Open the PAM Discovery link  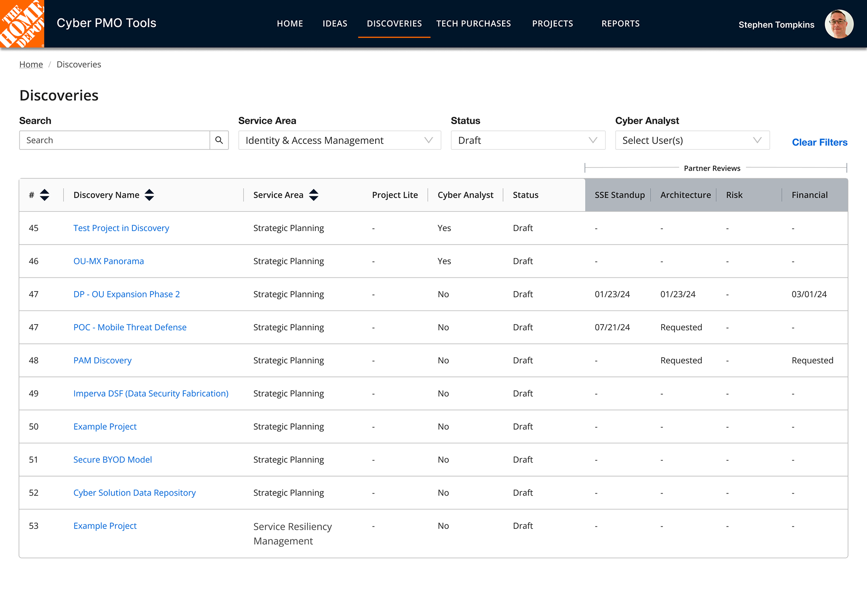103,360
